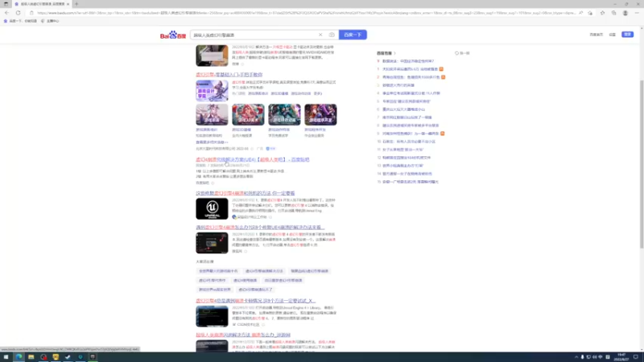Screen dimensions: 644x362
Task: Click the read aloud icon in address bar
Action: [580, 13]
